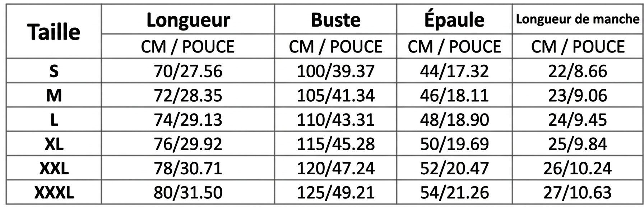Viewport: 644px width, 207px height.
Task: Click the M size row label
Action: 54,96
